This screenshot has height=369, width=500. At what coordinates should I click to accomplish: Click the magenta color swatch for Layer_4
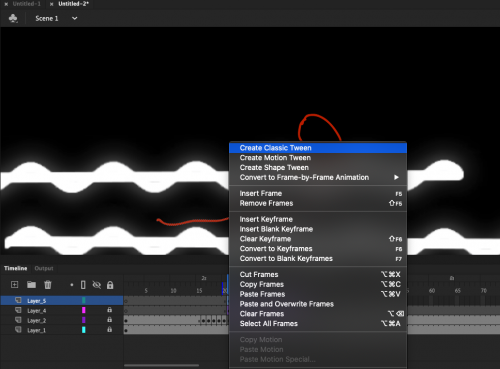click(x=84, y=310)
